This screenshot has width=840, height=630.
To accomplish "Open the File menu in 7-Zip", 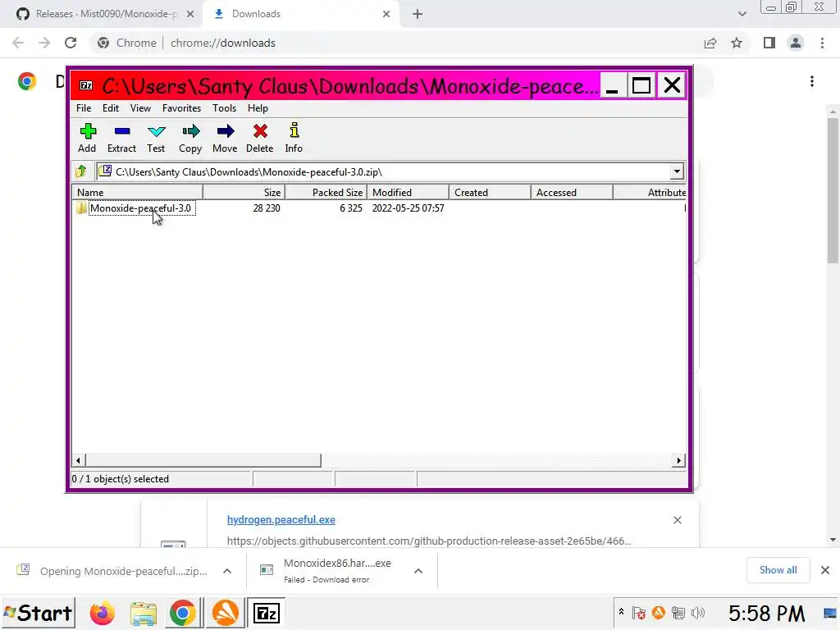I will pos(84,108).
